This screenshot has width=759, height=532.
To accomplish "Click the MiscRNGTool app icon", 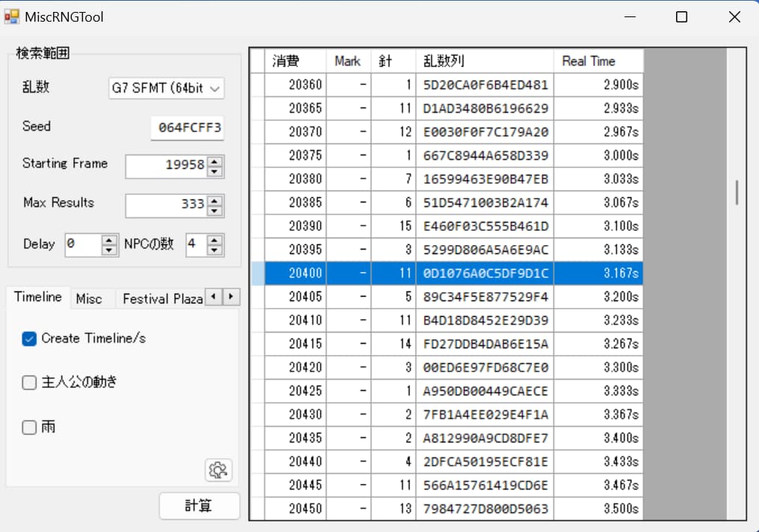I will [11, 17].
